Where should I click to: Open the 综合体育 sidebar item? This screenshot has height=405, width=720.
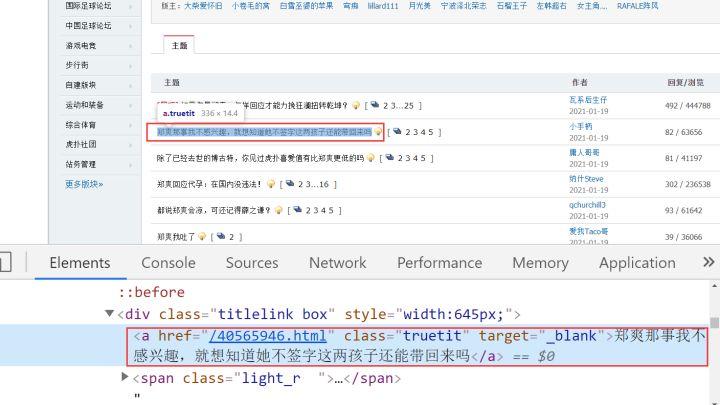click(81, 124)
